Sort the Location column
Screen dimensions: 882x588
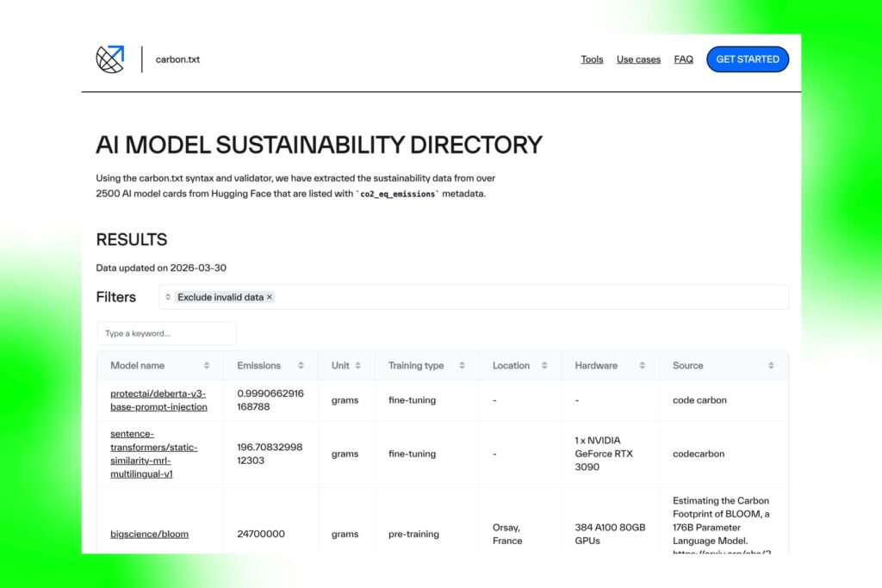544,365
